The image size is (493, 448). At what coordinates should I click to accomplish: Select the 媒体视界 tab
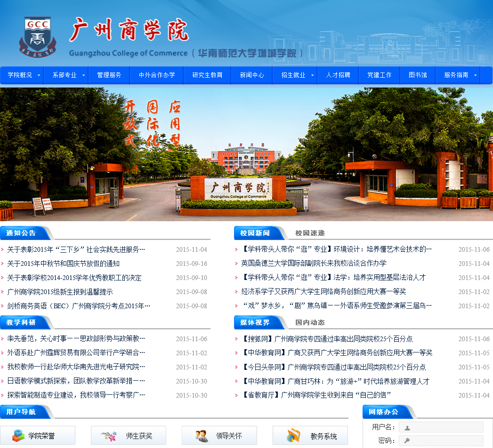point(255,322)
